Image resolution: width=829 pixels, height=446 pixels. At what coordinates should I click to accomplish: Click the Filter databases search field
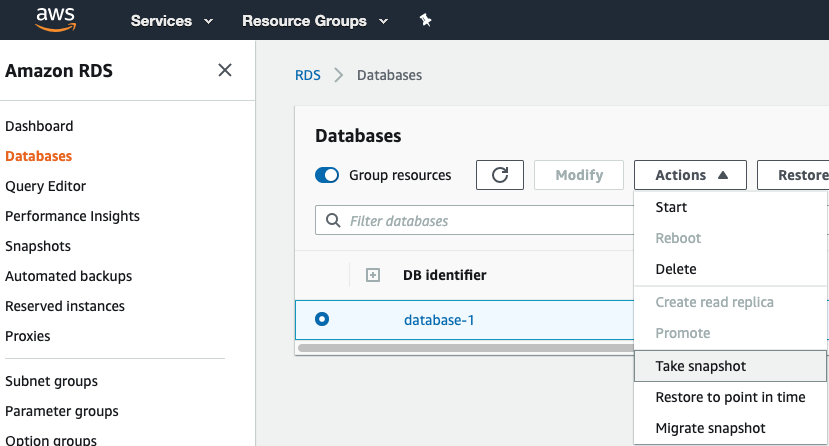pyautogui.click(x=474, y=220)
